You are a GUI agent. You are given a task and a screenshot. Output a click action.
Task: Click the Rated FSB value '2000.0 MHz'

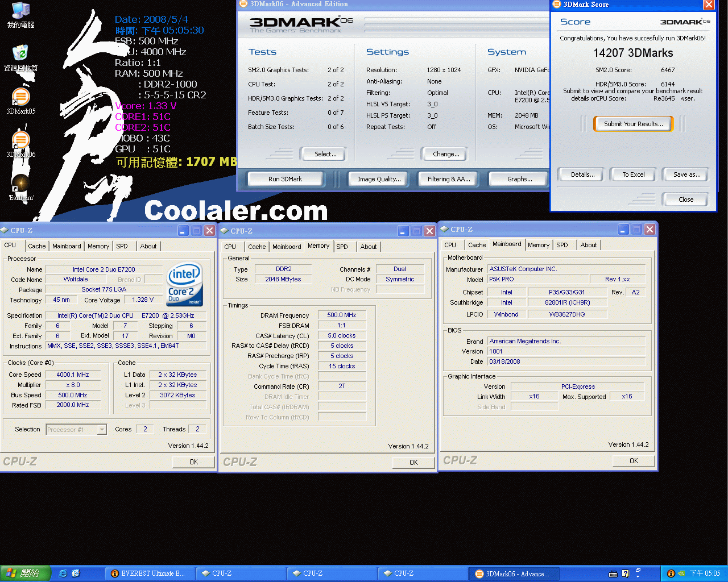pos(73,405)
